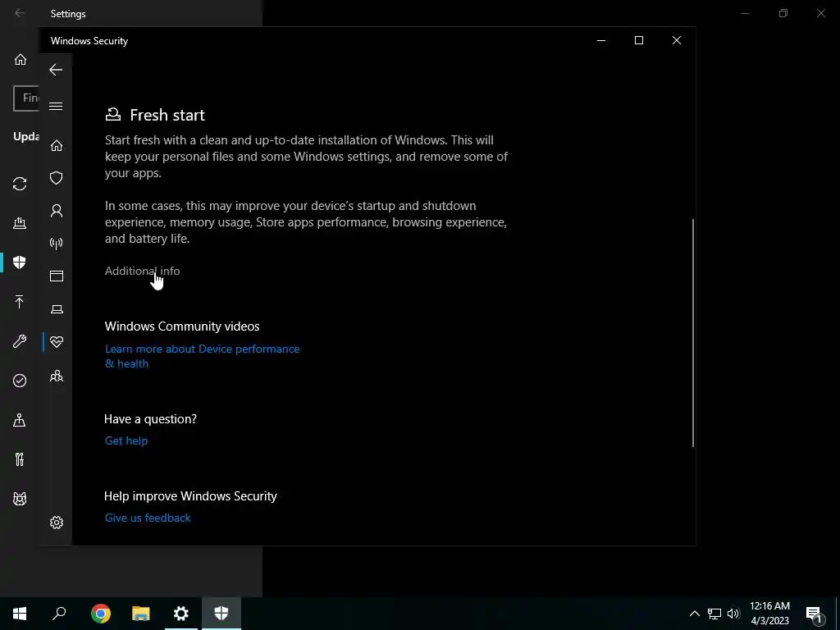Click the Windows Community videos heading
This screenshot has height=630, width=840.
(182, 326)
